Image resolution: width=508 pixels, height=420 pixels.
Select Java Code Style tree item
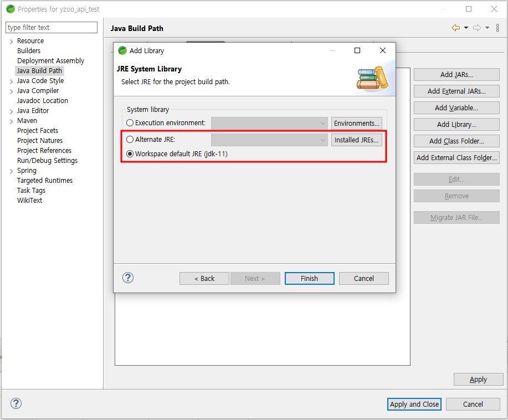pos(40,81)
